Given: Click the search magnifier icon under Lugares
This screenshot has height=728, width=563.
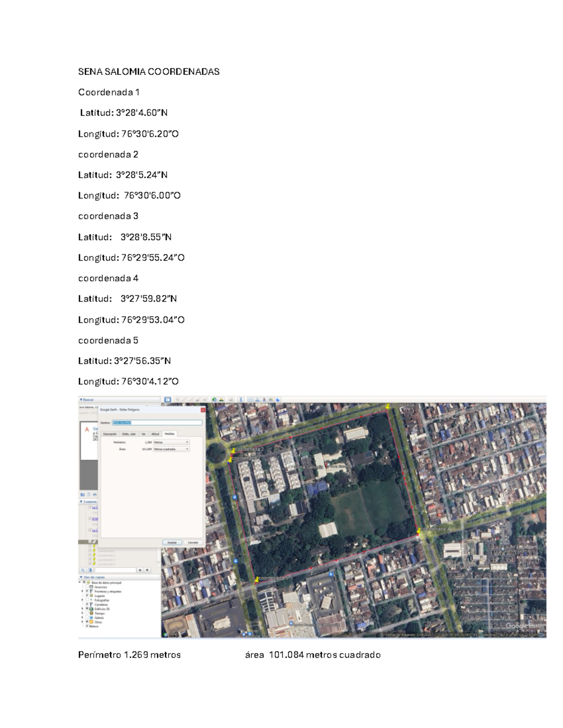Looking at the screenshot, I should pos(83,570).
